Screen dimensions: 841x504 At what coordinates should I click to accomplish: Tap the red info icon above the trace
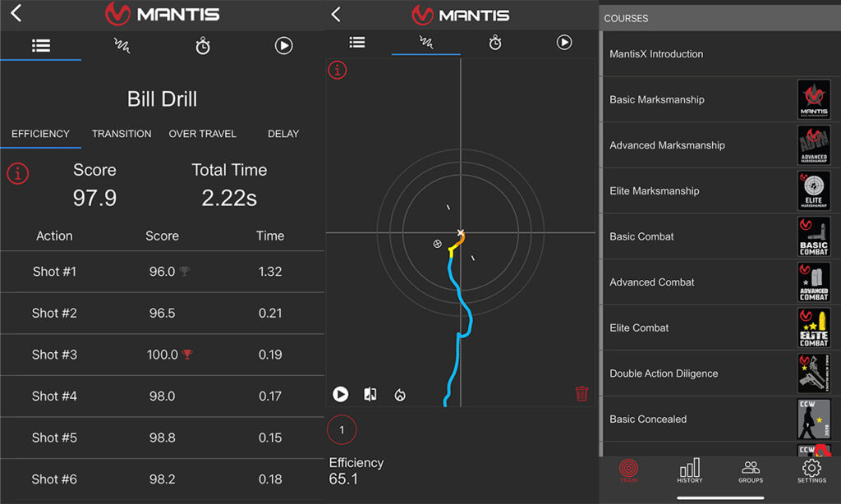pyautogui.click(x=337, y=71)
